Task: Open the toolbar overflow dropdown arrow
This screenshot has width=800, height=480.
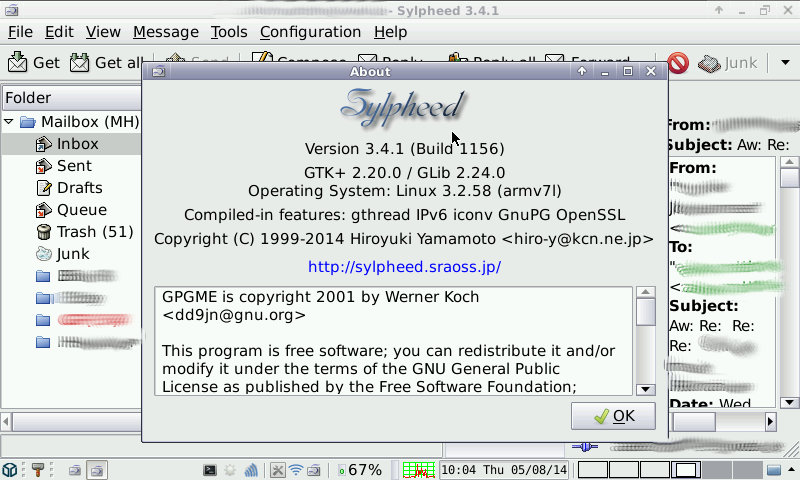Action: coord(785,63)
